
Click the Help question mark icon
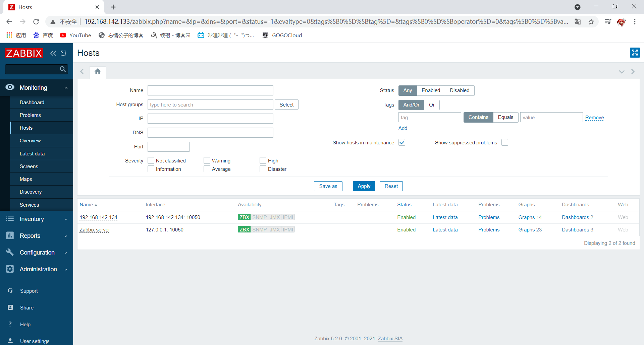click(10, 324)
